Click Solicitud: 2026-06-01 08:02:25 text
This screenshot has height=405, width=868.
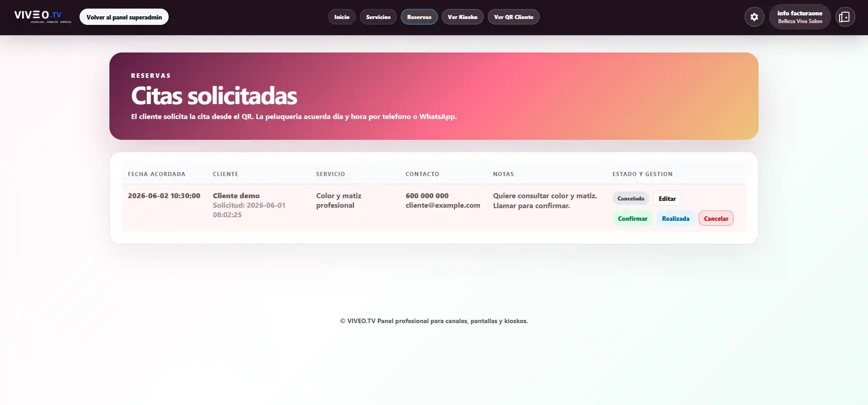tap(249, 210)
